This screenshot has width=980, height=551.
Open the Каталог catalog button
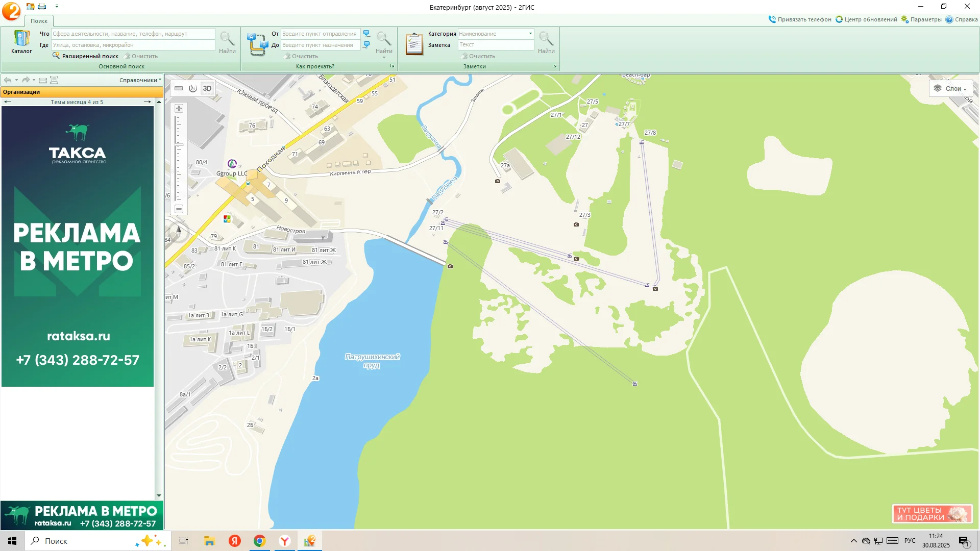(21, 42)
